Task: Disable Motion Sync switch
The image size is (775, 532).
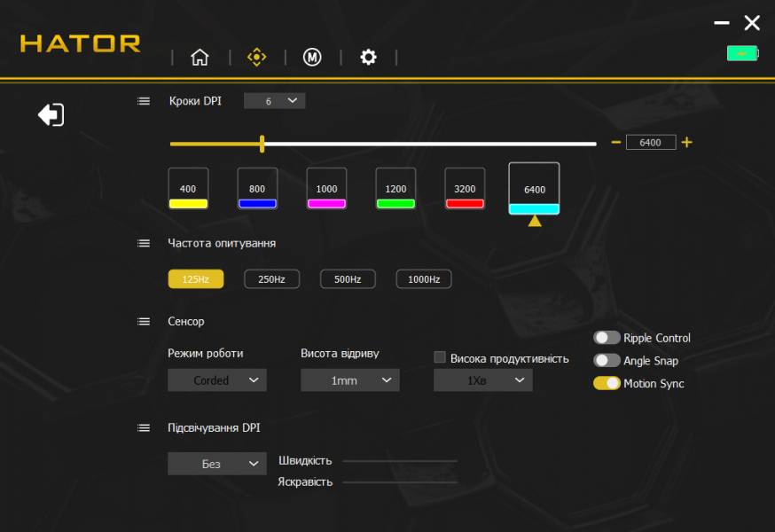Action: tap(607, 383)
